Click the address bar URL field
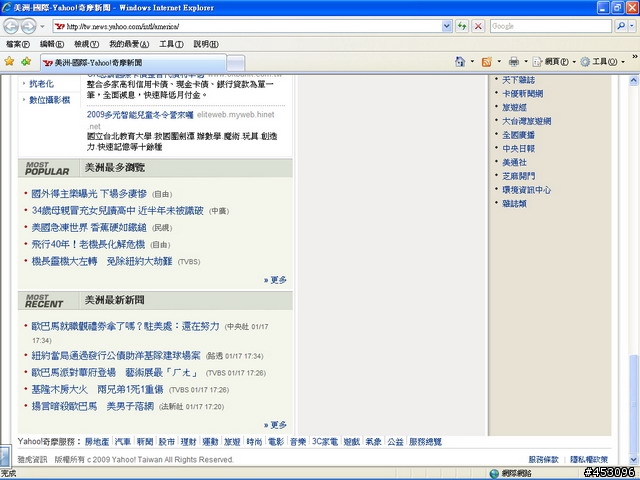Viewport: 640px width, 480px height. [x=247, y=27]
